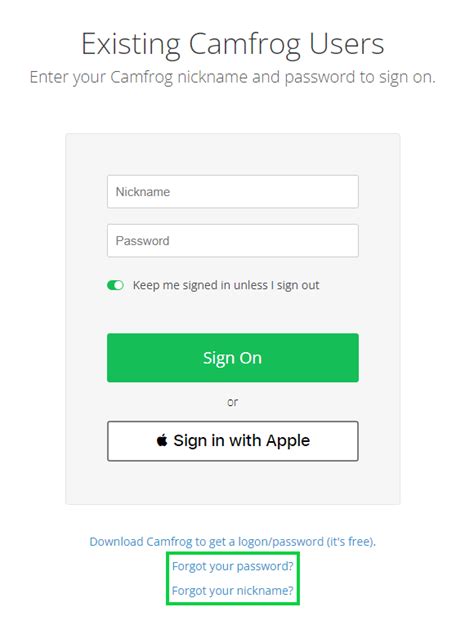474x625 pixels.
Task: Click the 'Sign On' white button text
Action: click(x=232, y=358)
